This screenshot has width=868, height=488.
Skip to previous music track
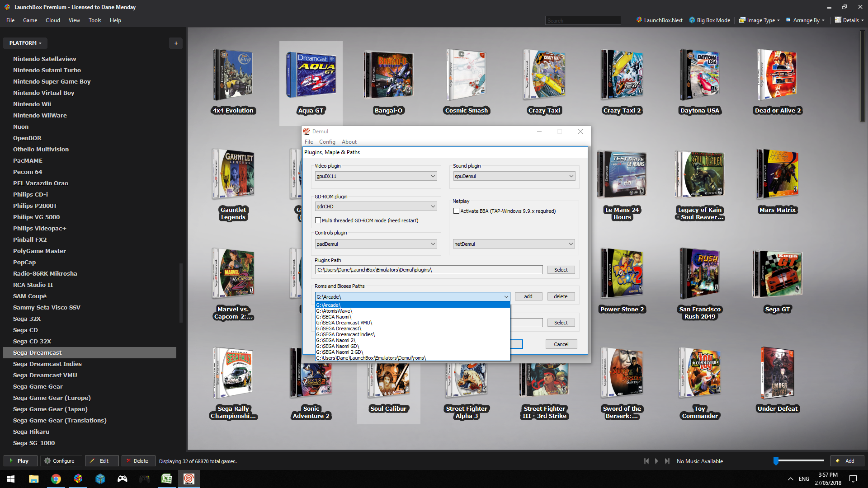(x=646, y=461)
